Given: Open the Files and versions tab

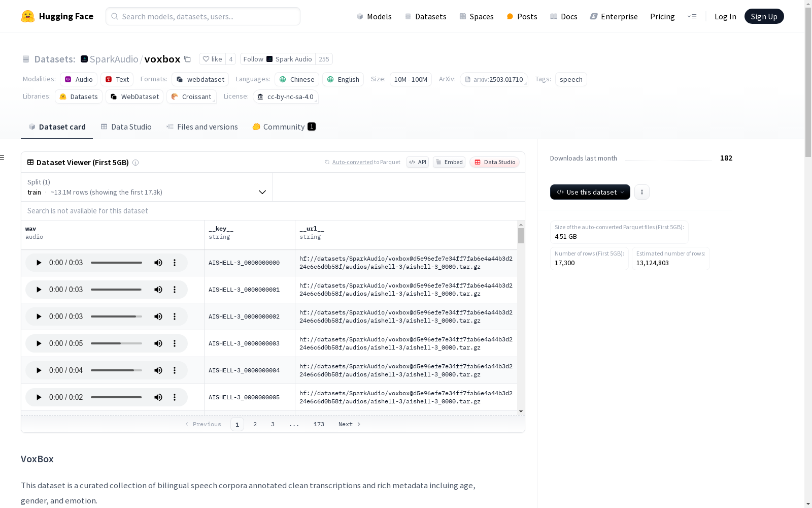Looking at the screenshot, I should 202,127.
